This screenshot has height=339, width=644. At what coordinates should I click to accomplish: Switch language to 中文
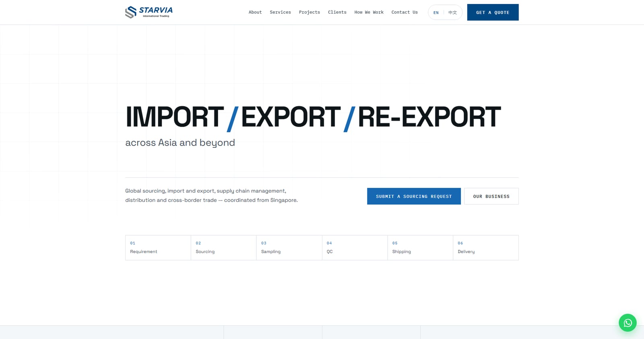[453, 12]
